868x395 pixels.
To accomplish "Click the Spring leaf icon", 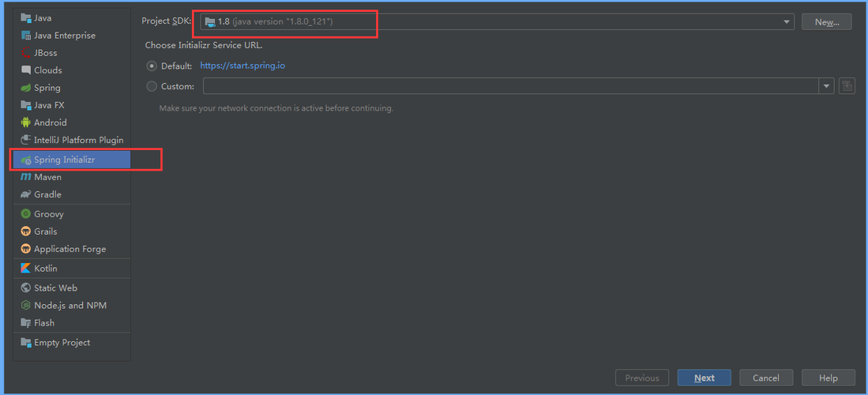I will coord(25,88).
